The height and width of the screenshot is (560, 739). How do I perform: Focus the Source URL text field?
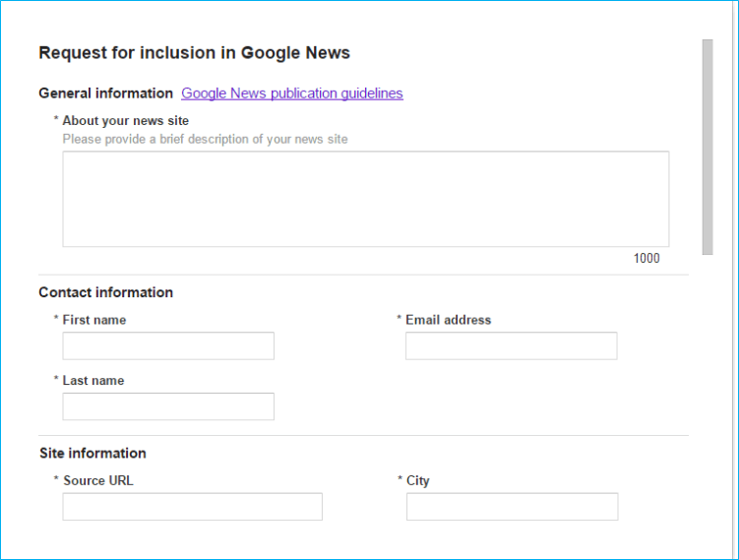(x=192, y=507)
